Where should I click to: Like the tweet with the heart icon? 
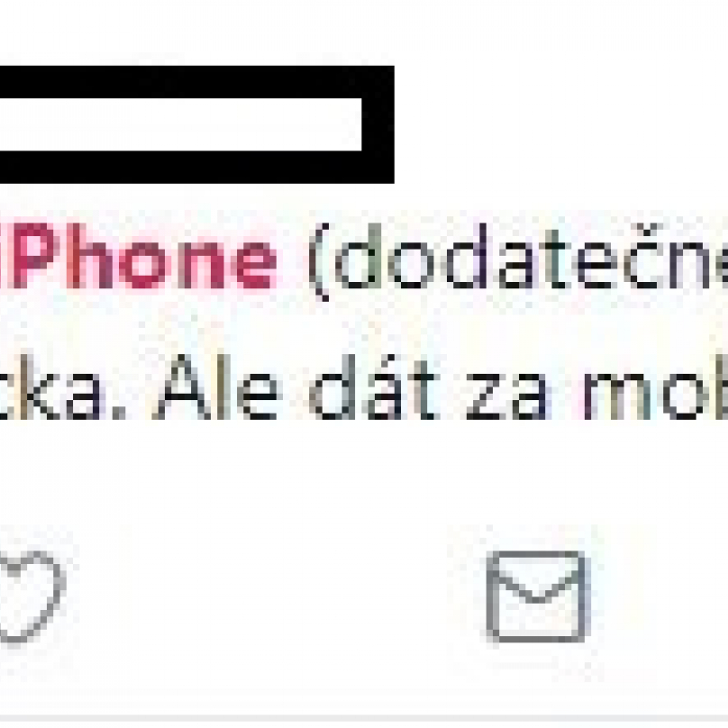tap(30, 596)
